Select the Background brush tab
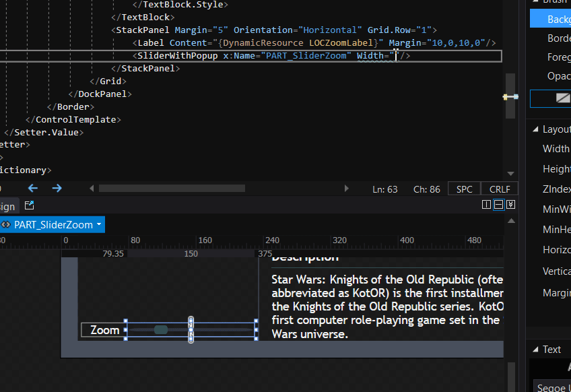This screenshot has width=571, height=392. tap(556, 19)
